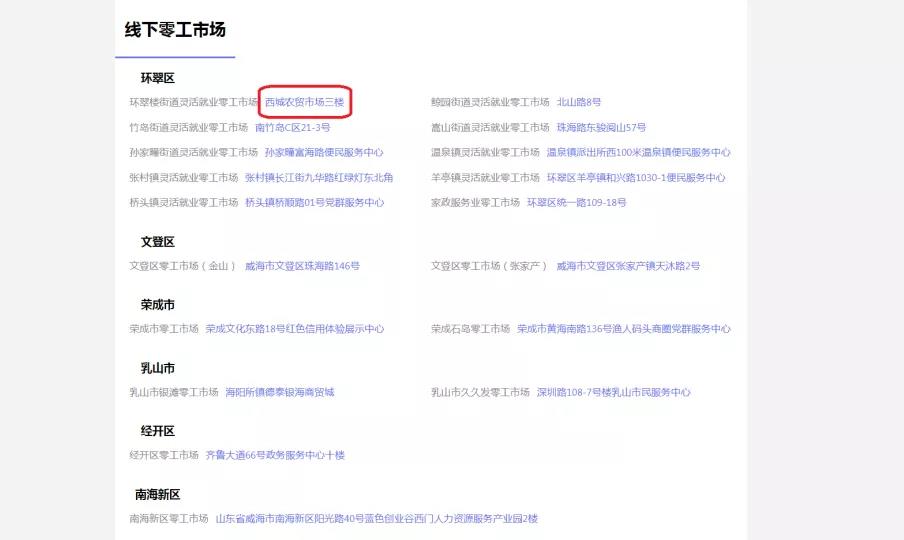Screen dimensions: 904x540
Task: Open the 山东省威海市南海新区阳光路40号 address link
Action: tap(376, 518)
